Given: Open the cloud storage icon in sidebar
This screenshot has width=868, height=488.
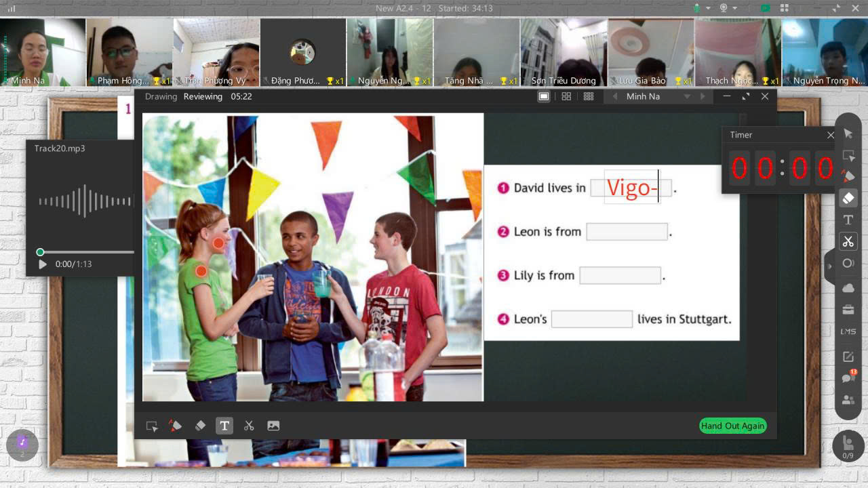Looking at the screenshot, I should point(848,288).
